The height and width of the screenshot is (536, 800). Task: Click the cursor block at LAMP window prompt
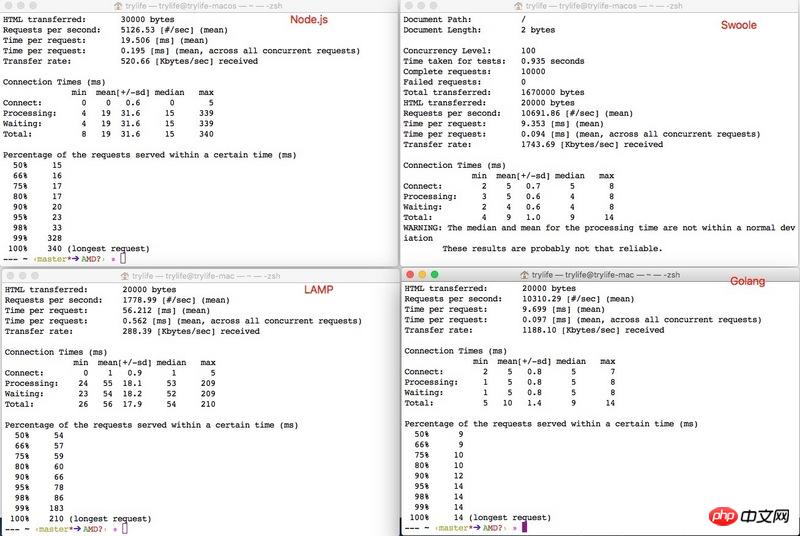125,529
